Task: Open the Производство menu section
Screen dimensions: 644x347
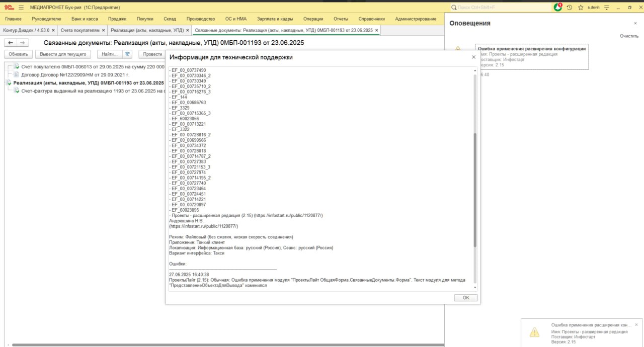Action: pyautogui.click(x=201, y=19)
